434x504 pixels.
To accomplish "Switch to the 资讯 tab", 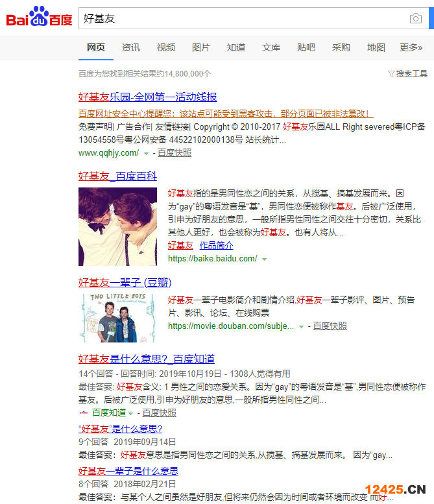I will click(131, 47).
